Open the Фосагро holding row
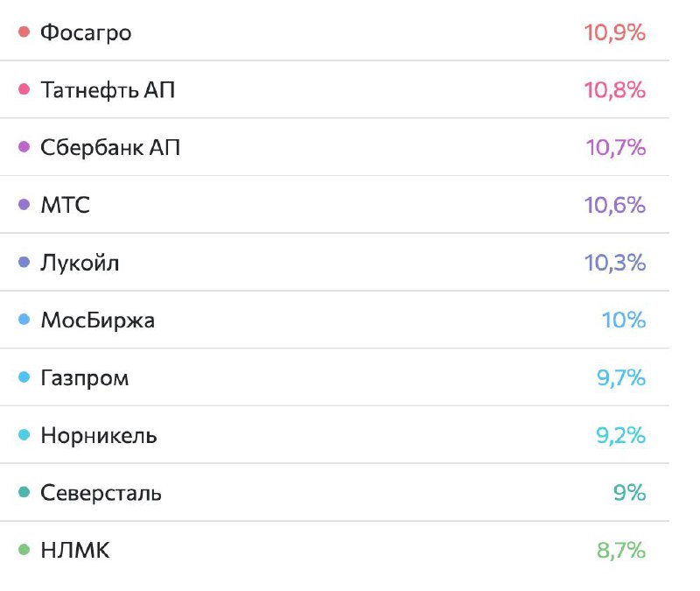 point(334,32)
